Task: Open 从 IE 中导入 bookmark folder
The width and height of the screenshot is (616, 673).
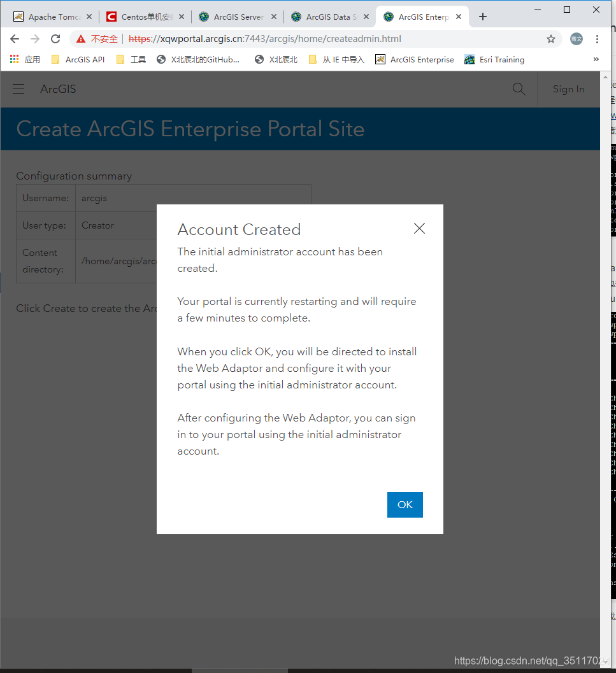Action: [x=336, y=59]
